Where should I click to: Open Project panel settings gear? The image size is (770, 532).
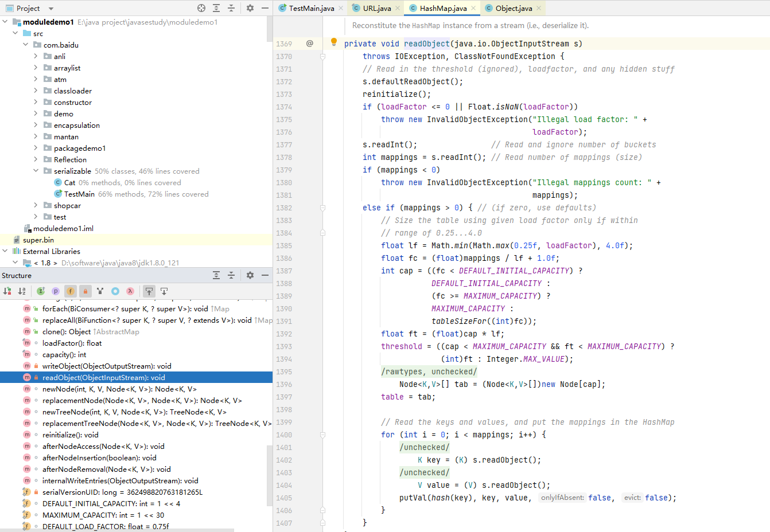(250, 8)
